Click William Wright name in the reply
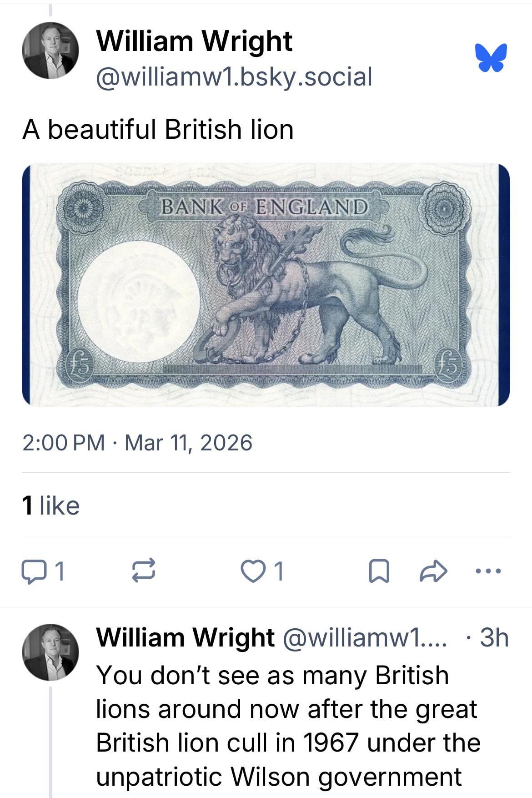The width and height of the screenshot is (532, 798). pos(186,637)
